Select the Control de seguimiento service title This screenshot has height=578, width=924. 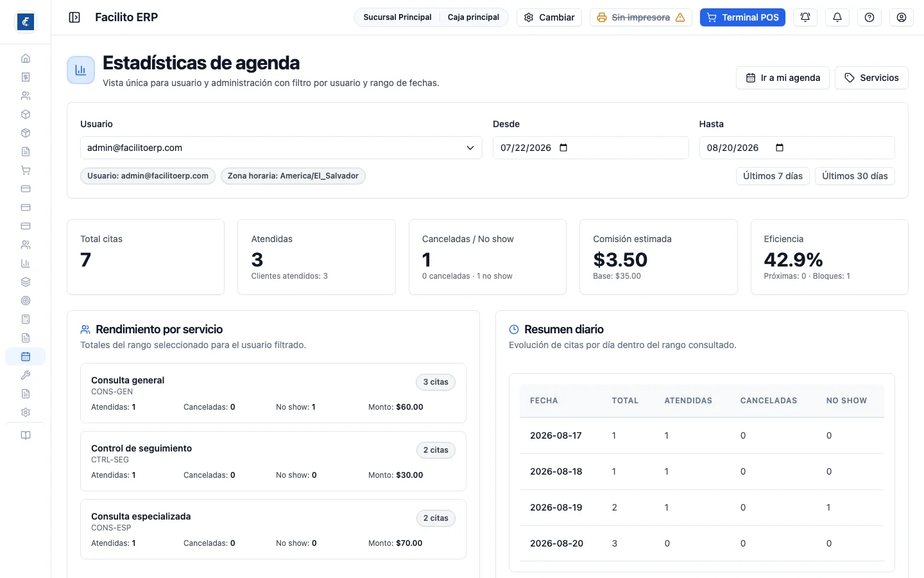point(141,448)
